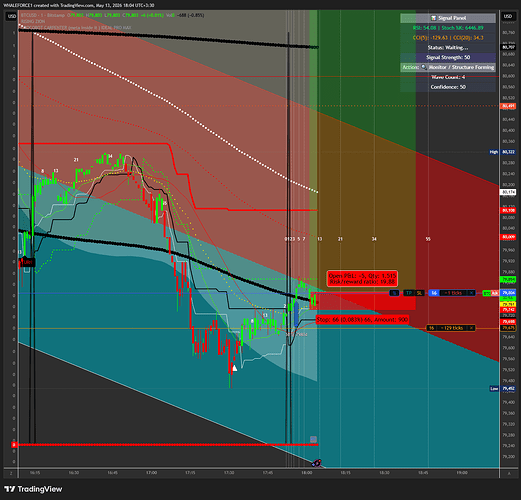The height and width of the screenshot is (500, 521).
Task: Click the Wave Count: 4 row
Action: click(x=448, y=77)
